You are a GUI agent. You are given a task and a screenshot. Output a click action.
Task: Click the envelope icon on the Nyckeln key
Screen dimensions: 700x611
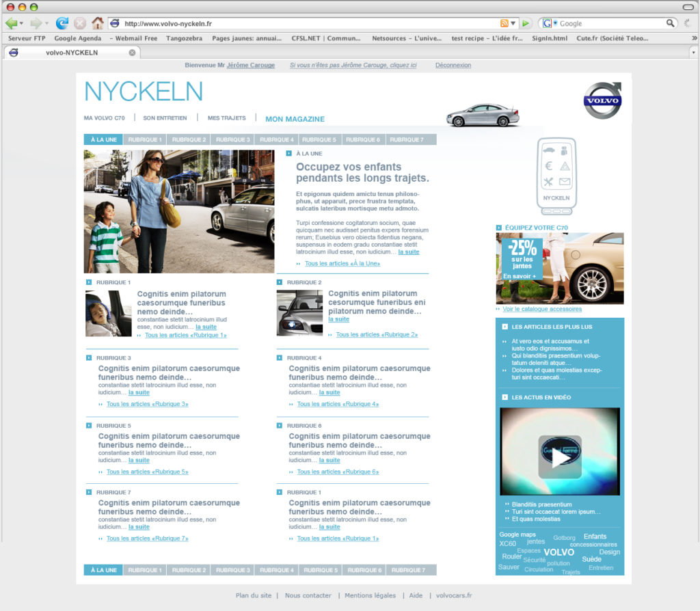[x=565, y=182]
